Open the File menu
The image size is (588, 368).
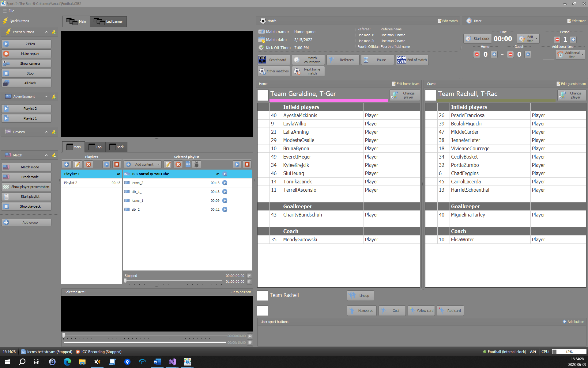click(x=9, y=11)
